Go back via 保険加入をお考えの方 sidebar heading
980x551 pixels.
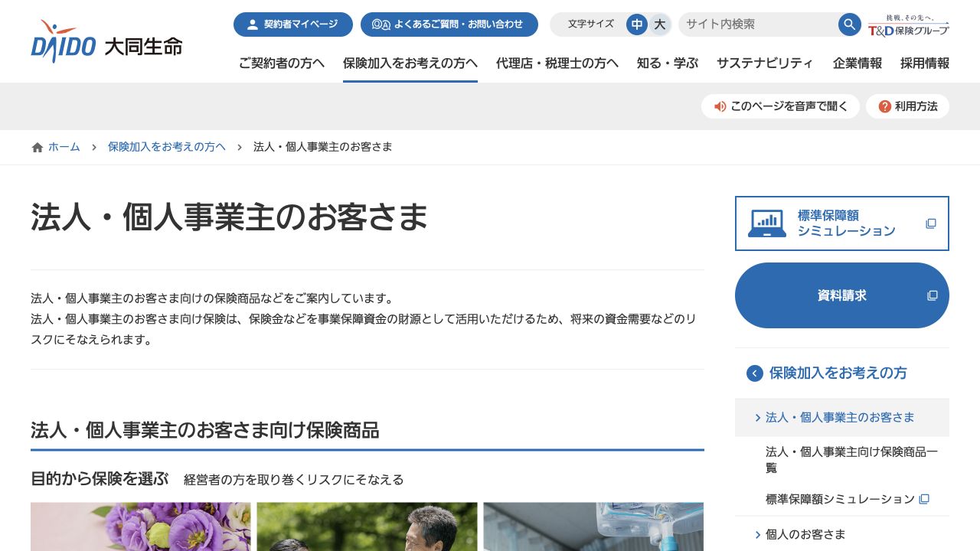tap(838, 373)
